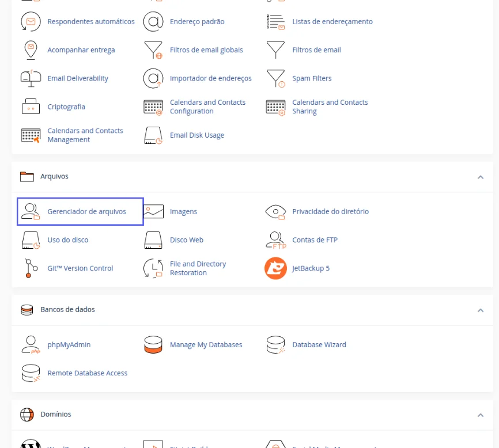
Task: Open the Imagens link
Action: [183, 212]
